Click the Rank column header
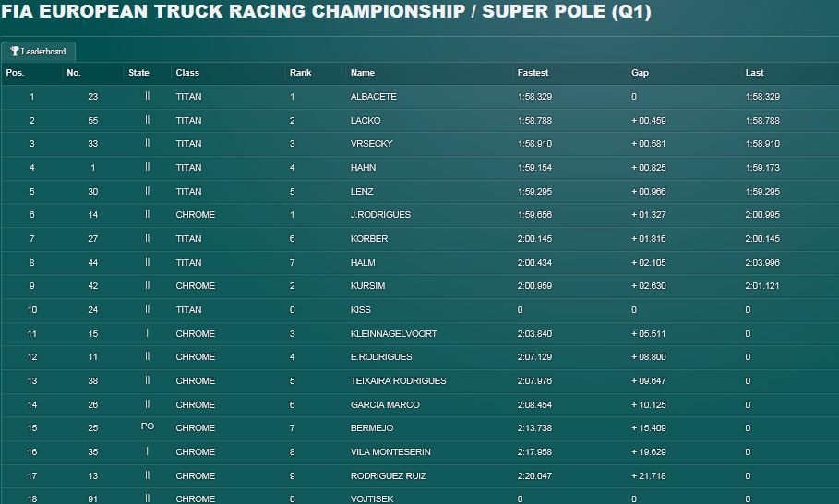This screenshot has width=839, height=504. (x=300, y=73)
